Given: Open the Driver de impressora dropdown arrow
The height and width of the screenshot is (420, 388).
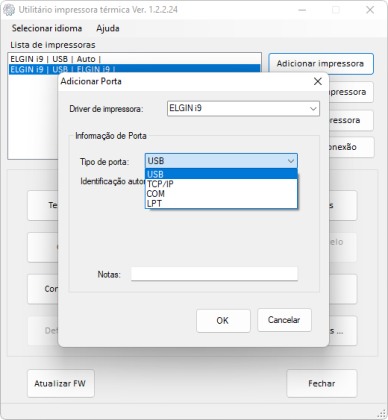Looking at the screenshot, I should (x=313, y=109).
